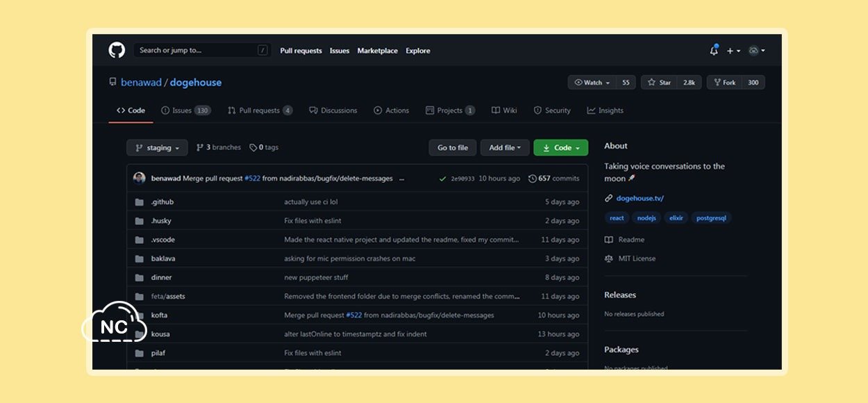868x403 pixels.
Task: Click the 2.8k stargazers count
Action: [689, 82]
